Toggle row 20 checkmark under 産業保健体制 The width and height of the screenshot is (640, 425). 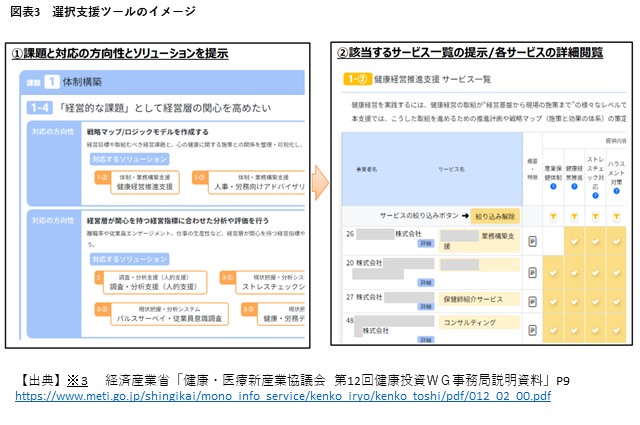553,273
